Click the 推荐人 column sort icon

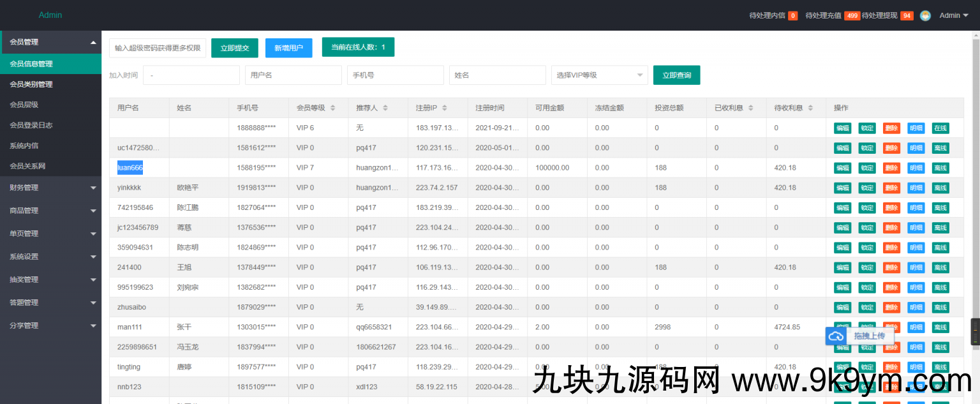385,108
